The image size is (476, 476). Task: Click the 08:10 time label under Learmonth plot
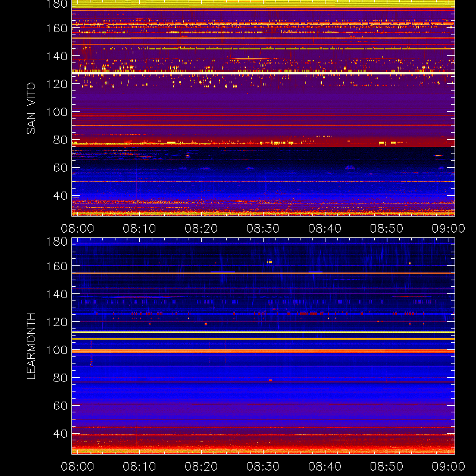[139, 466]
